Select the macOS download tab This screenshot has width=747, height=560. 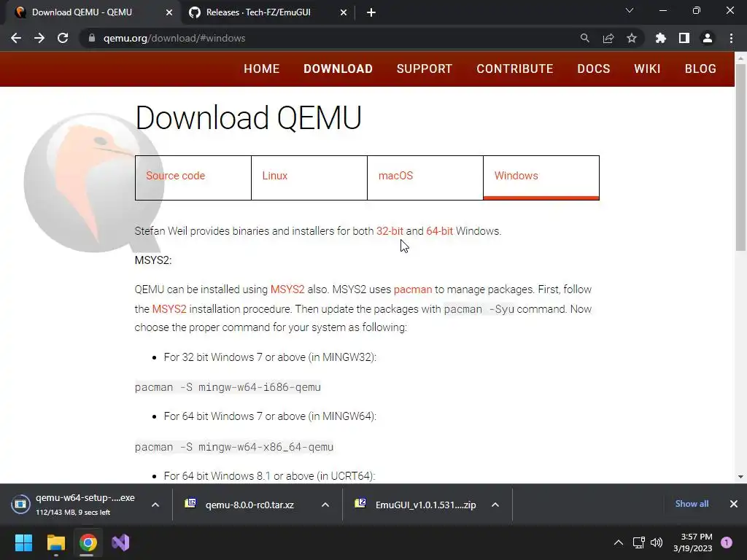[x=425, y=178]
